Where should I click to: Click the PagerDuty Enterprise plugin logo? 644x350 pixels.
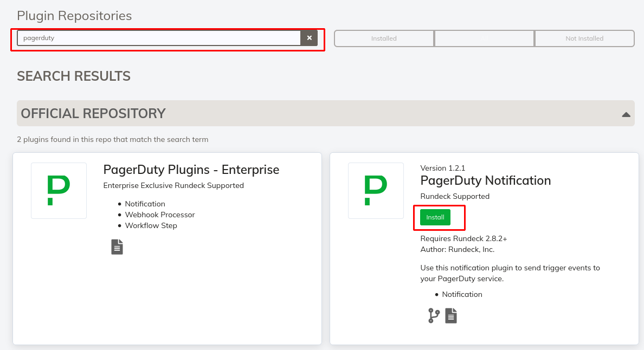pos(59,190)
